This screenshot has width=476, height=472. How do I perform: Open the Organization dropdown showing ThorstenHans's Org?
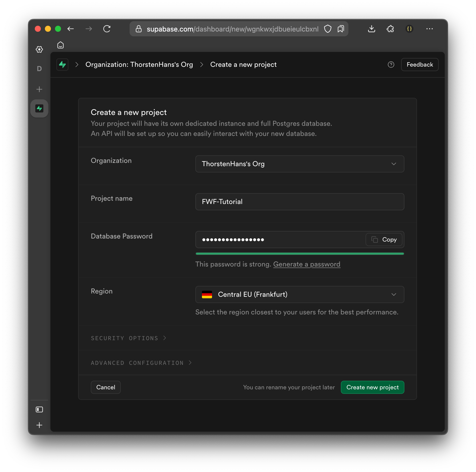[300, 164]
